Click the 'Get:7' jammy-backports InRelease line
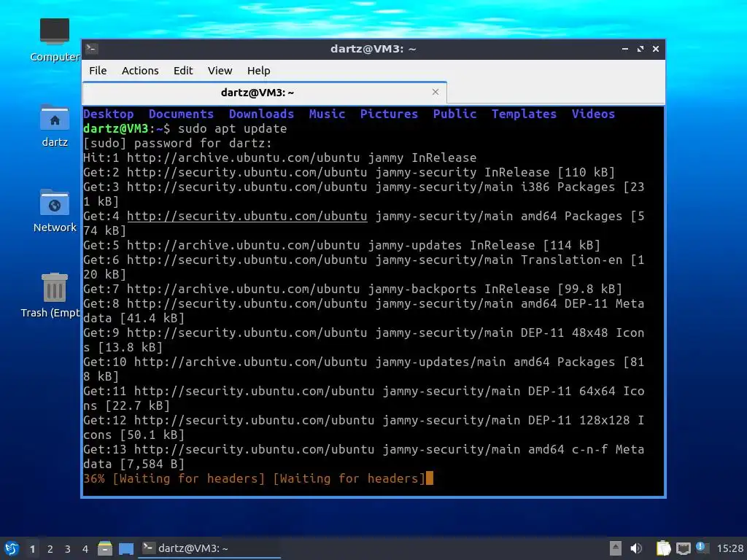 click(352, 289)
